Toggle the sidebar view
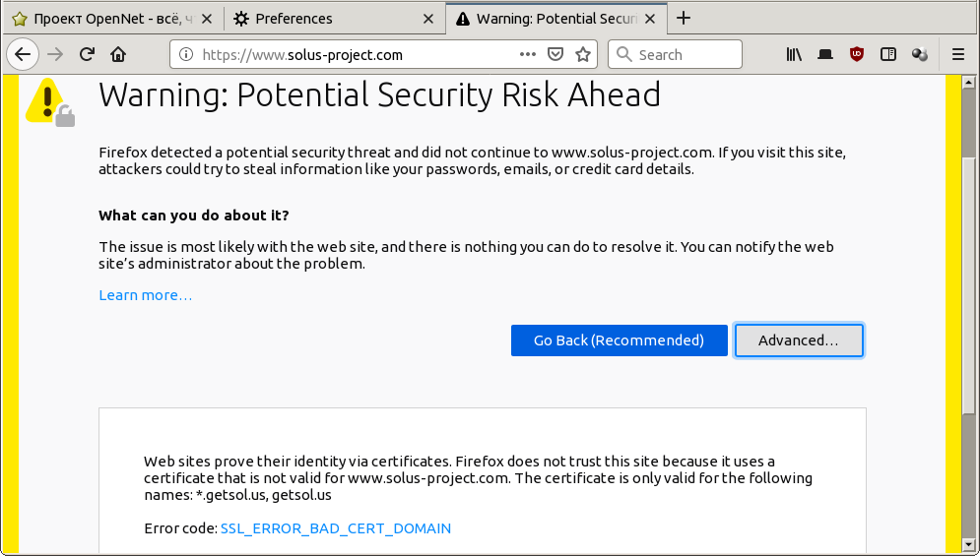980x556 pixels. (888, 55)
